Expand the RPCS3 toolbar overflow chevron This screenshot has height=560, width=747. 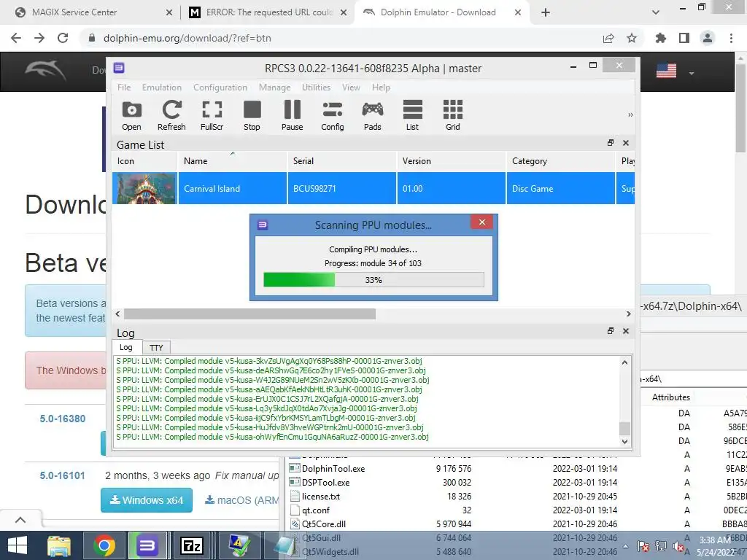(630, 114)
